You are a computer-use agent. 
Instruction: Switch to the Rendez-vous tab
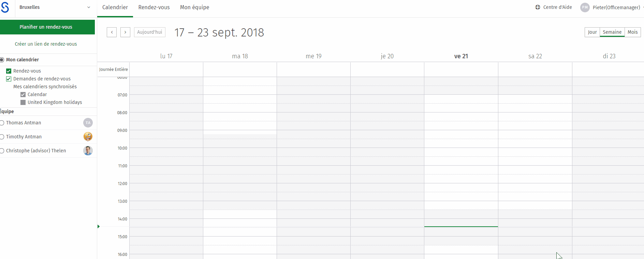[154, 7]
